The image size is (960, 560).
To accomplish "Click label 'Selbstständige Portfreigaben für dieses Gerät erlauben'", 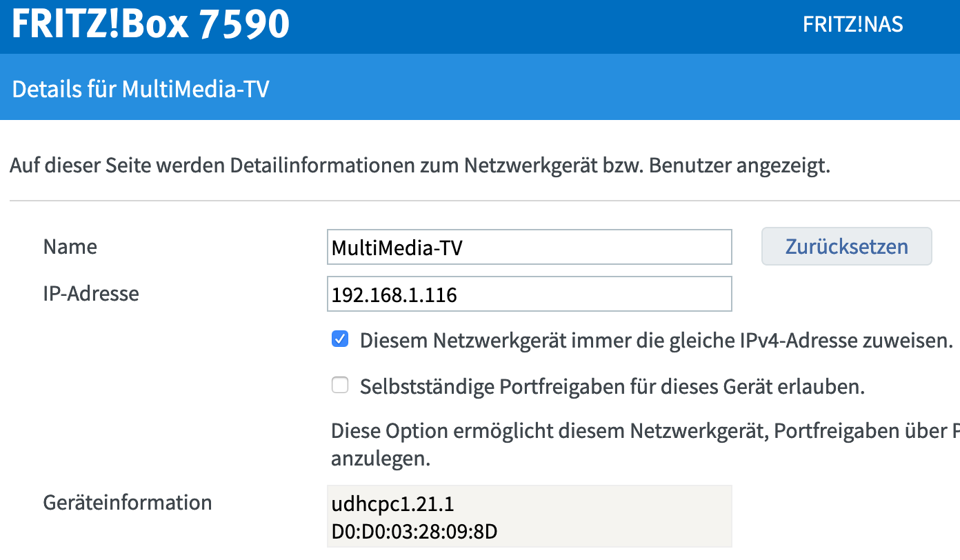I will pyautogui.click(x=612, y=386).
